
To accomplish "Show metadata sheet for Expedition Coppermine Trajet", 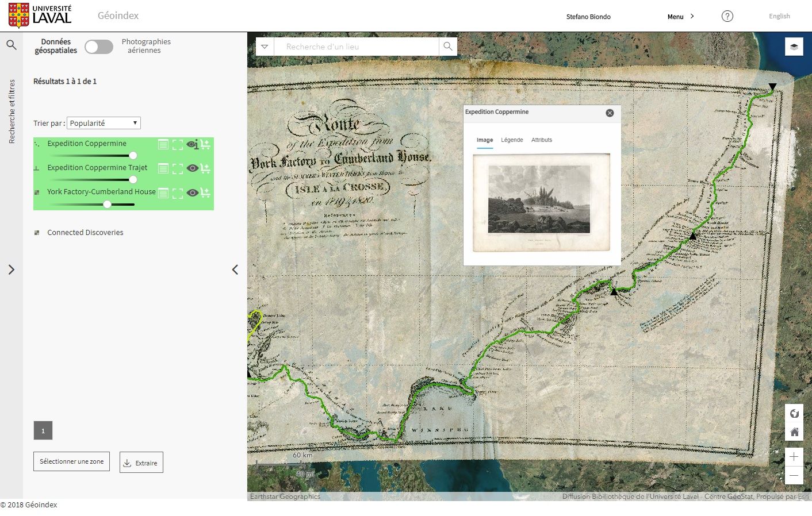I will coord(163,168).
